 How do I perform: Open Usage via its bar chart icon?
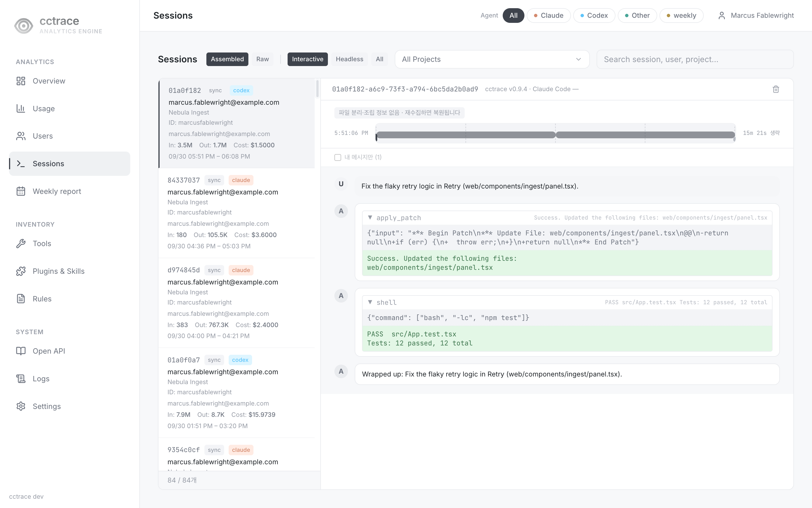point(21,109)
